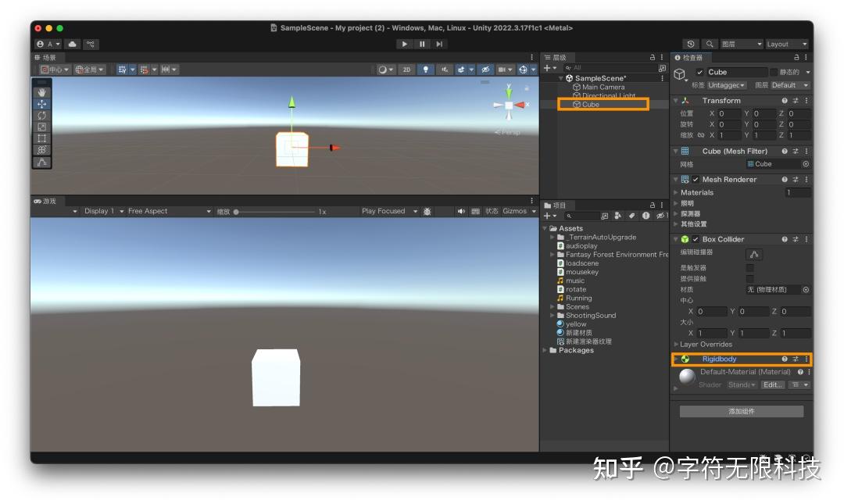Screen dimensions: 844x504
Task: Pause the game with the pause button
Action: [x=422, y=45]
